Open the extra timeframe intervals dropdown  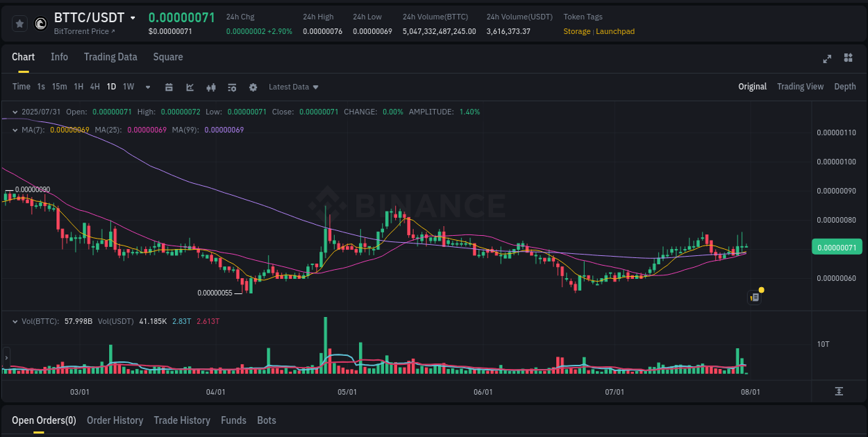pyautogui.click(x=147, y=87)
